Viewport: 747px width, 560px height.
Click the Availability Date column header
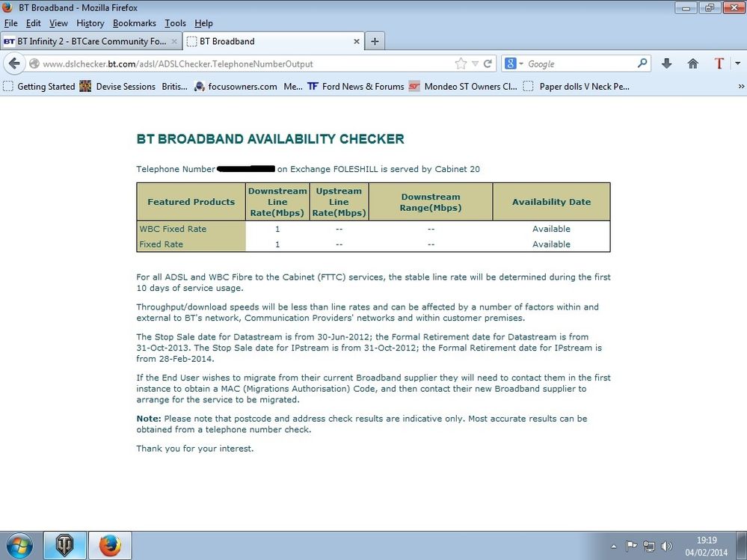(551, 201)
